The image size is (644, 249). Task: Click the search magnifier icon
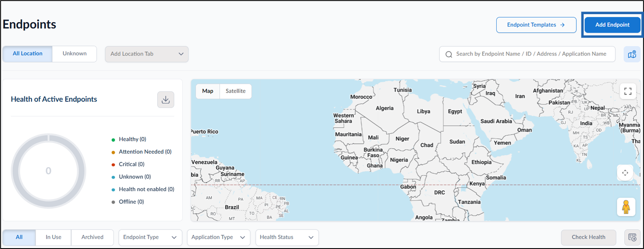point(449,54)
